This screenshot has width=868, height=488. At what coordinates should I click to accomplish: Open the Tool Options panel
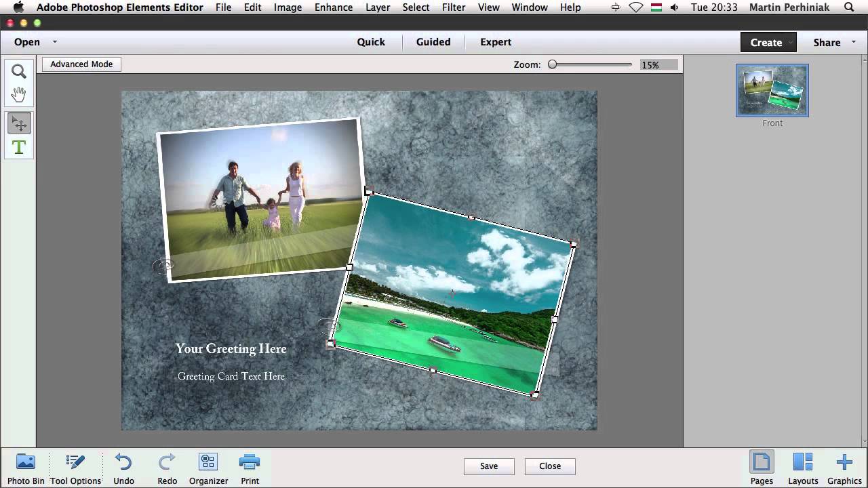(x=75, y=469)
